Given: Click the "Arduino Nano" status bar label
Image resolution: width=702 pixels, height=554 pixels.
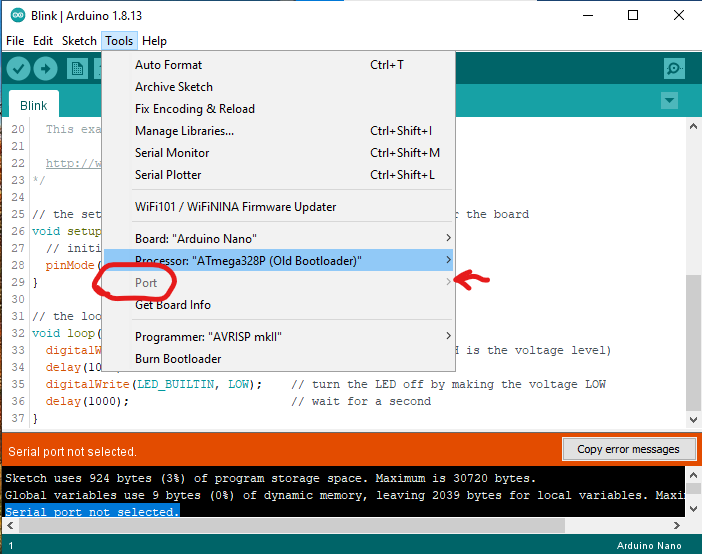Looking at the screenshot, I should [649, 545].
